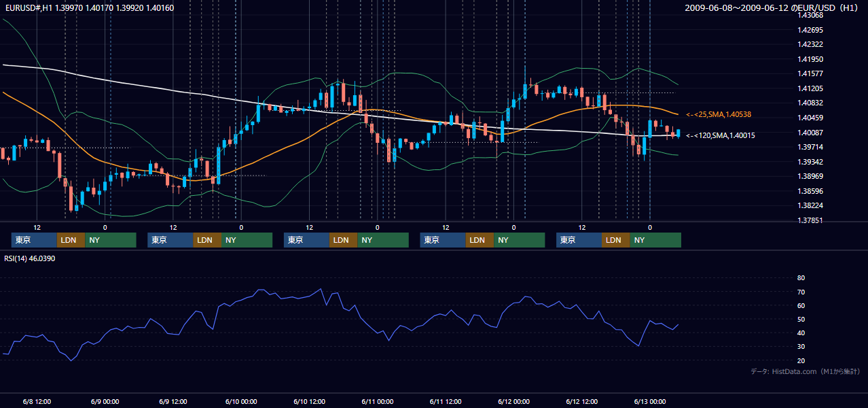The height and width of the screenshot is (408, 868).
Task: Click the 1.37851 price axis label
Action: pos(810,220)
